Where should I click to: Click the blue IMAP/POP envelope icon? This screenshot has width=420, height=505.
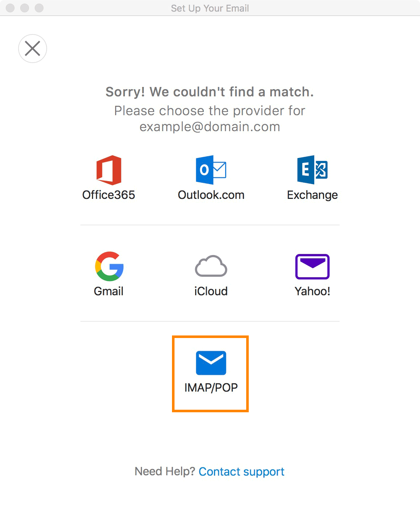pyautogui.click(x=211, y=363)
